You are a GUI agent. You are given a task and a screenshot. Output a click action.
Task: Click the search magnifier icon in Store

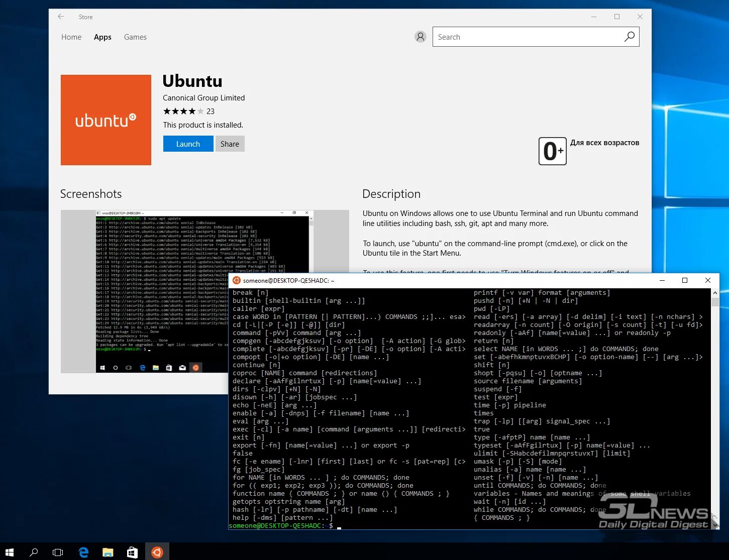630,37
